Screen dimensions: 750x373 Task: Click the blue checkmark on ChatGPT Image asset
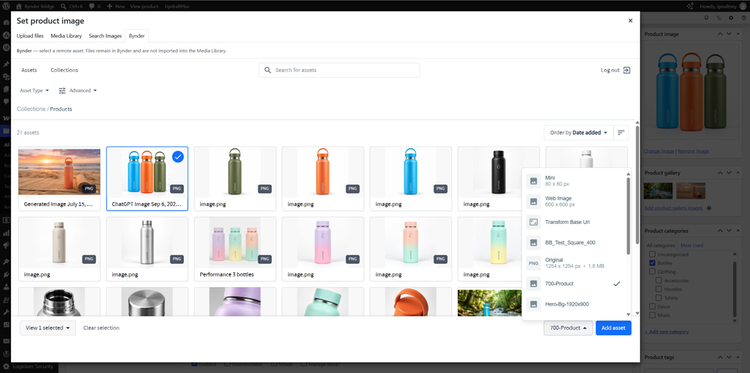tap(178, 156)
